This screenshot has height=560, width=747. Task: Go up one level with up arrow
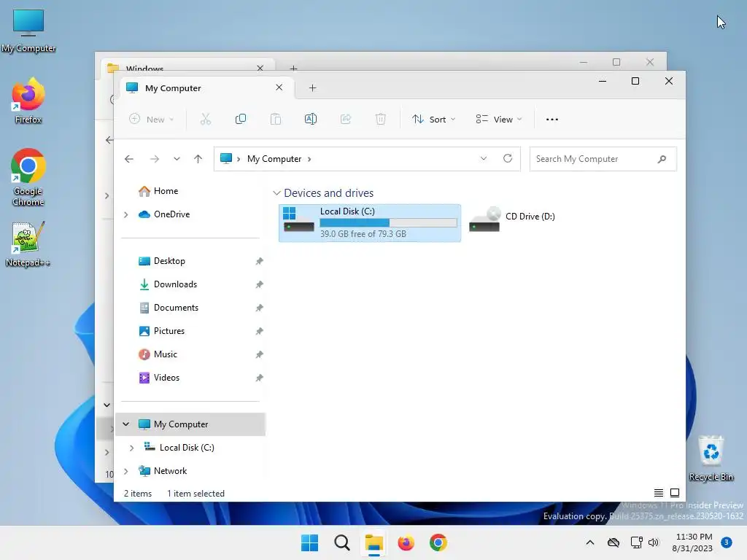[198, 159]
